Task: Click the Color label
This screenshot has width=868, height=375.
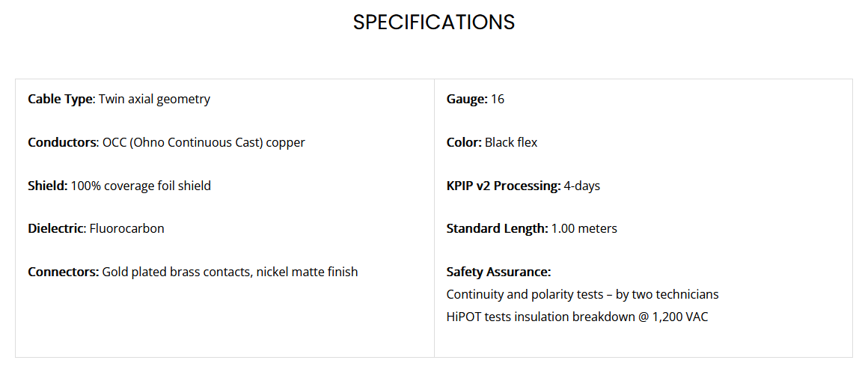Action: coord(464,142)
